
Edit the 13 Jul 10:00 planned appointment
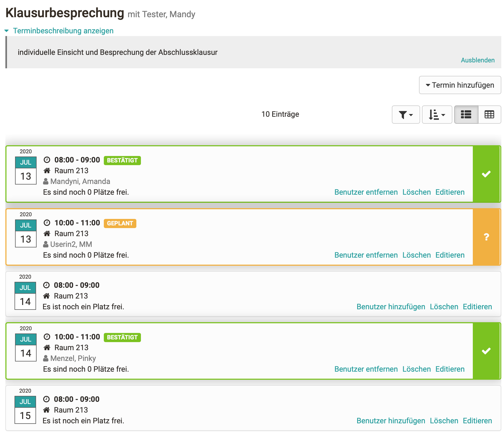pyautogui.click(x=450, y=255)
